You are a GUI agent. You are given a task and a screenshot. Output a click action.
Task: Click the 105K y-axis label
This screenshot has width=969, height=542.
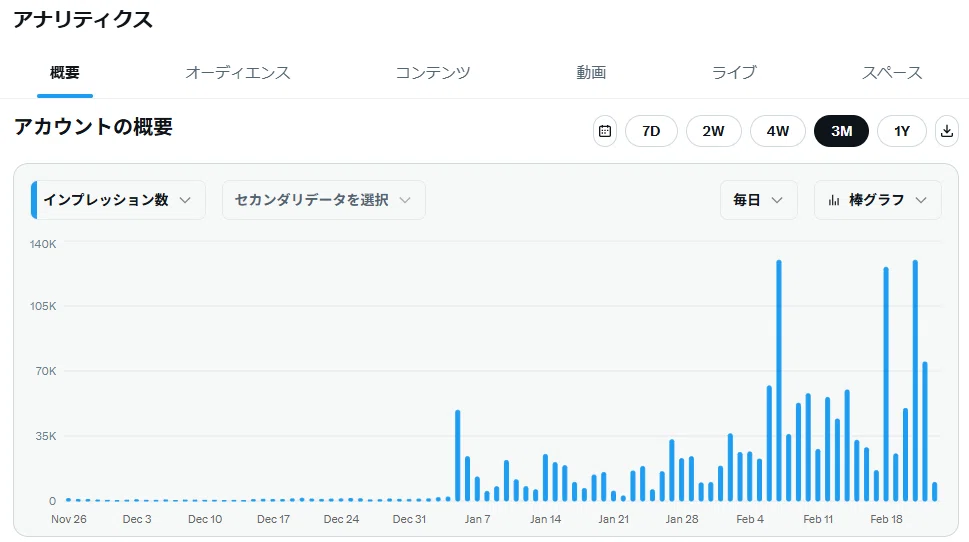coord(43,306)
